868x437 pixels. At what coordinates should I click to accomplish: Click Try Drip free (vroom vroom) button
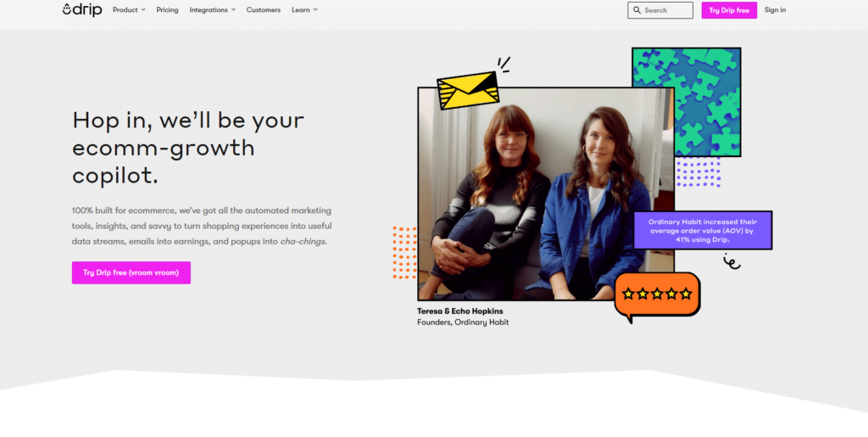coord(131,272)
